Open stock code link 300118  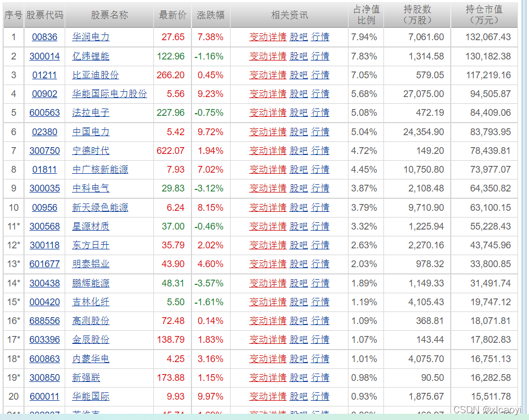point(44,245)
